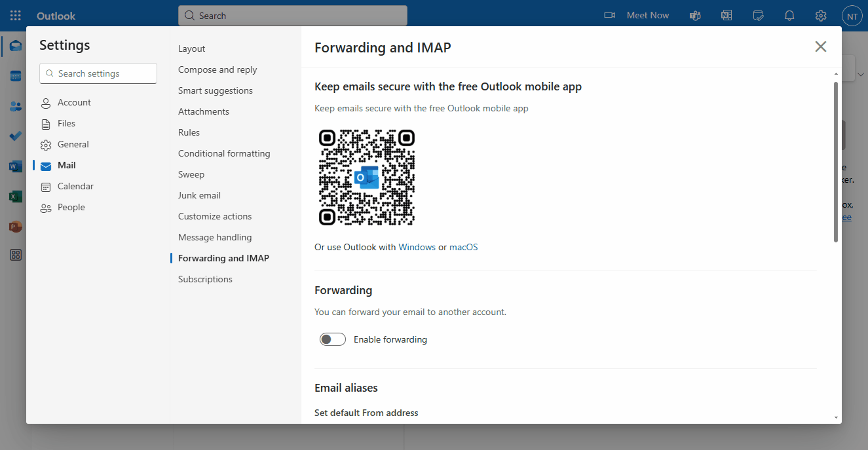Click the Forwarding section heading

click(x=343, y=290)
